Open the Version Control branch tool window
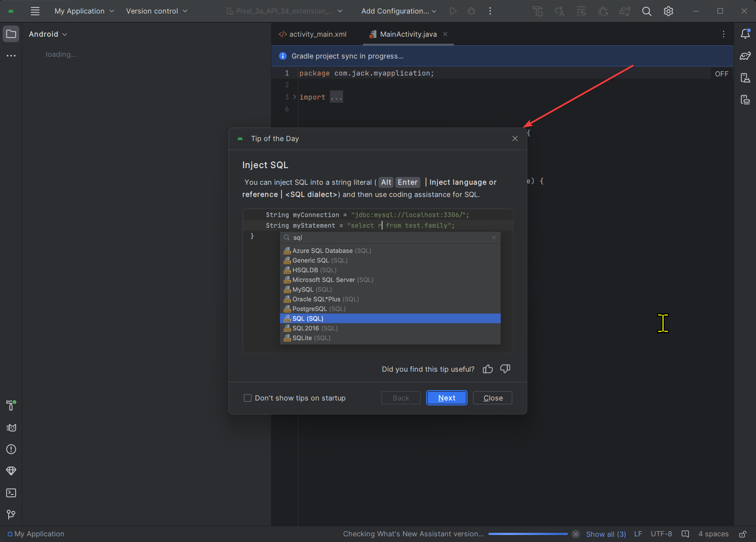 tap(11, 514)
